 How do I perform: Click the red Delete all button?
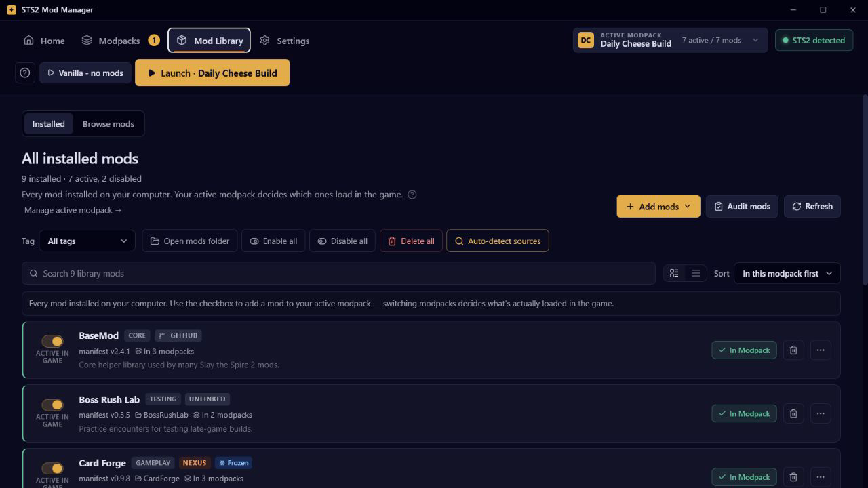[412, 241]
